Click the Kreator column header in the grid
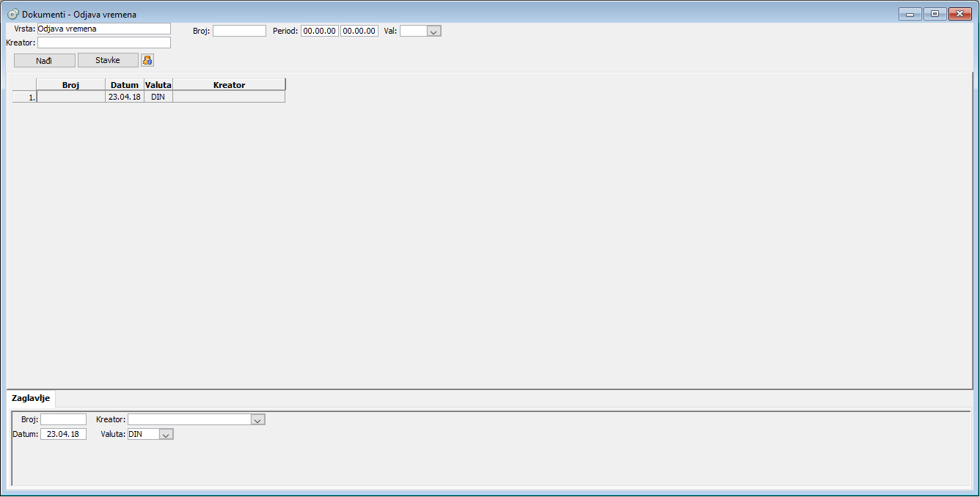The width and height of the screenshot is (980, 497). [x=229, y=85]
